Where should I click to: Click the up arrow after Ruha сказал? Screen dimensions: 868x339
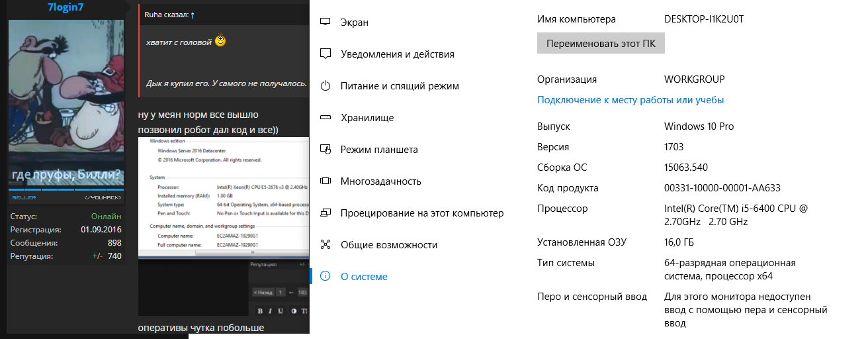tap(193, 15)
